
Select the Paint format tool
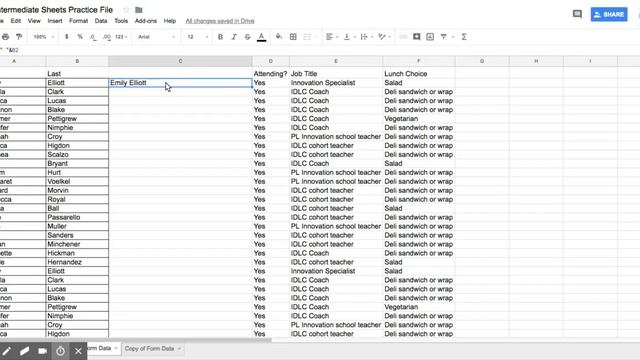(19, 37)
